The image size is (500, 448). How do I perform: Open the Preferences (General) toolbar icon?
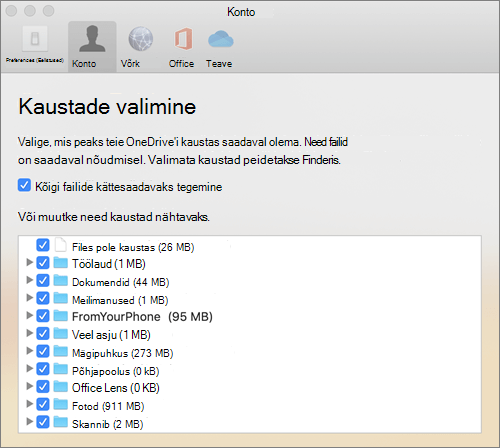coord(35,39)
